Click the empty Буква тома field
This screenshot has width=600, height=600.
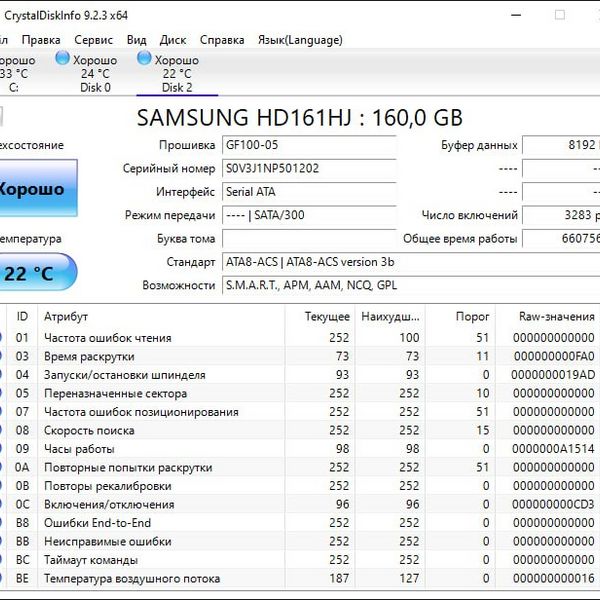(x=309, y=239)
